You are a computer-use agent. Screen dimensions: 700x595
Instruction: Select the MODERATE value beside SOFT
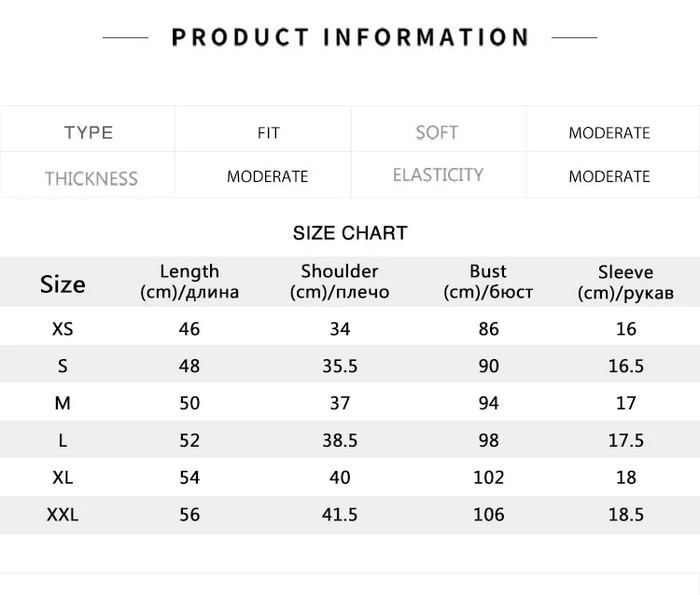tap(609, 133)
